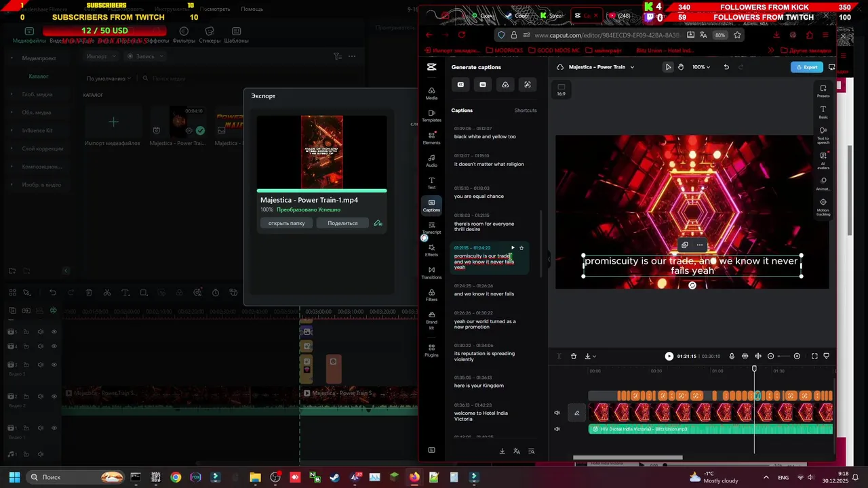Expand the Медиапроект tree item in Filmora
Viewport: 868px width, 488px height.
(x=12, y=58)
